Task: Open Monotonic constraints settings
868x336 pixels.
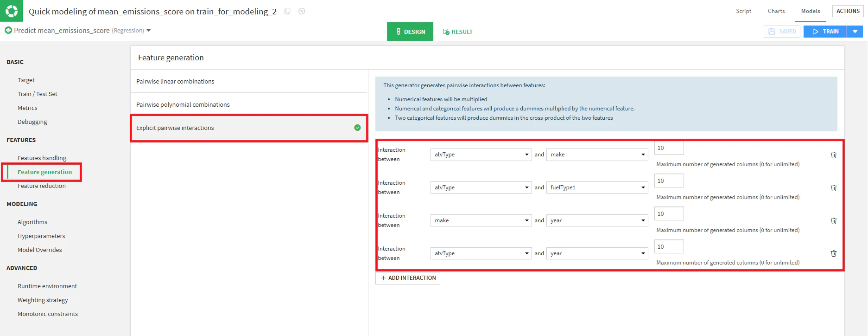Action: click(48, 314)
